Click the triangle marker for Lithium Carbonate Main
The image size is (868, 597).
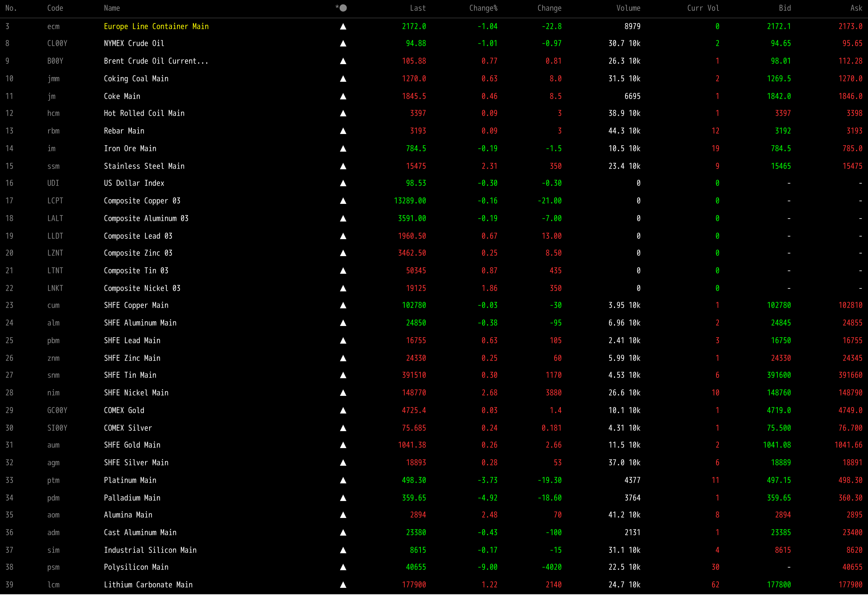click(343, 585)
